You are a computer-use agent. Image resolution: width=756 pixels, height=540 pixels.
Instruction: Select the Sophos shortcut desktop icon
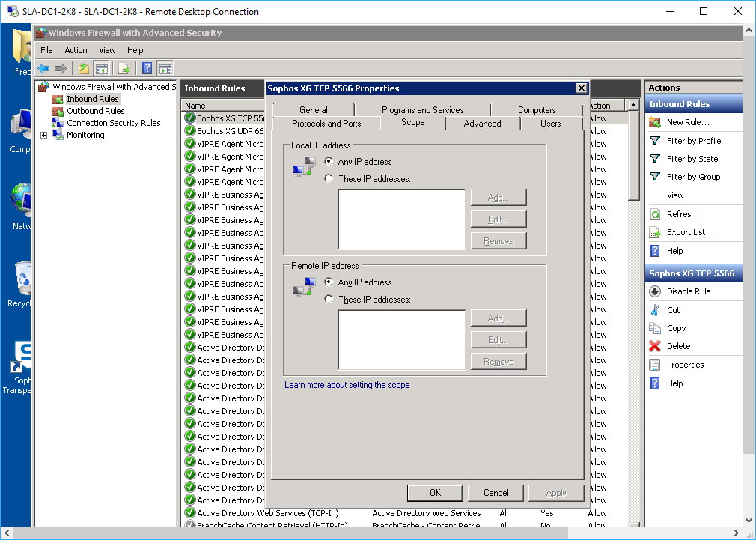pyautogui.click(x=18, y=368)
